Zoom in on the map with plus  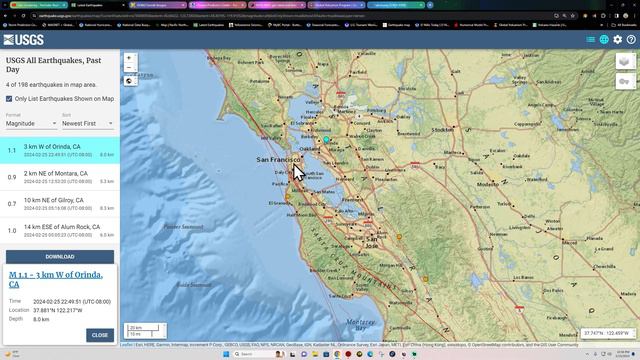pyautogui.click(x=130, y=58)
